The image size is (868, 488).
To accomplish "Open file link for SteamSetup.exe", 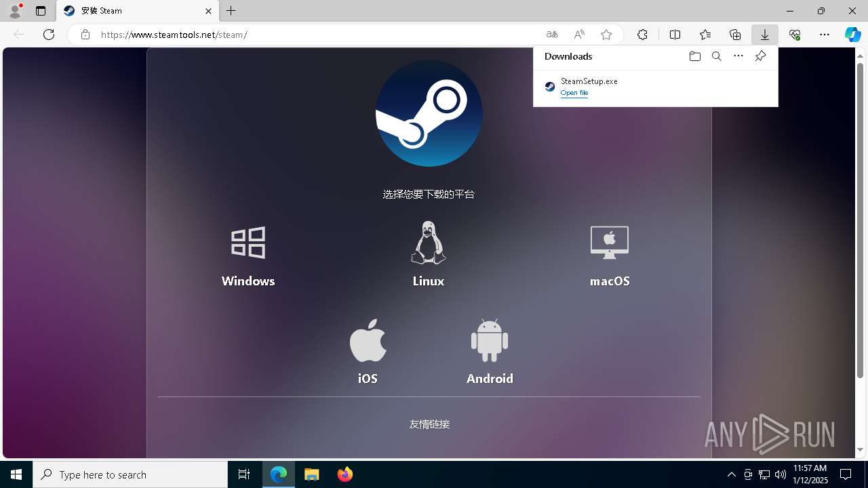I will (x=574, y=93).
